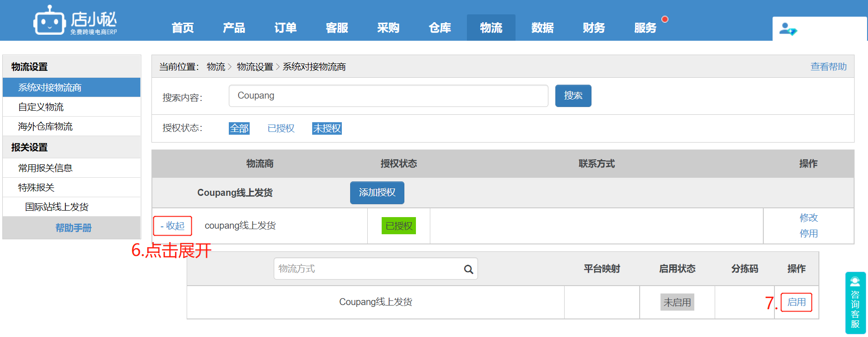868x337 pixels.
Task: Open the 订单 menu
Action: (285, 28)
